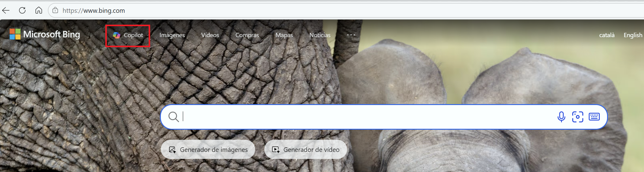Select the Noticias news link
The width and height of the screenshot is (644, 172).
[320, 35]
